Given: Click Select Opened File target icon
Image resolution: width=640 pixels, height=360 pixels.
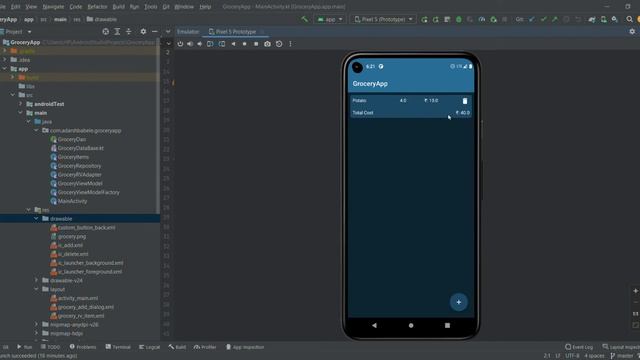Looking at the screenshot, I should 106,31.
